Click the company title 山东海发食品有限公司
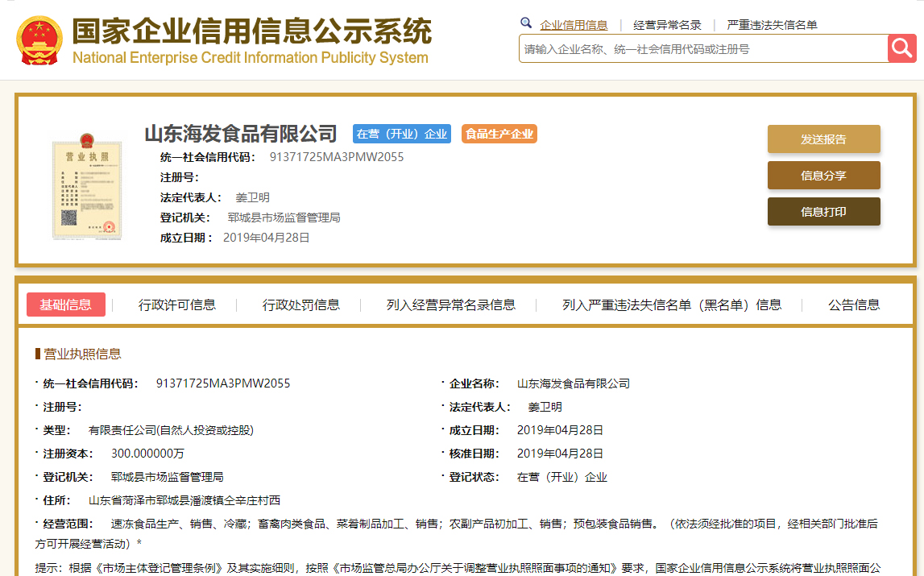This screenshot has width=924, height=576. (x=240, y=134)
